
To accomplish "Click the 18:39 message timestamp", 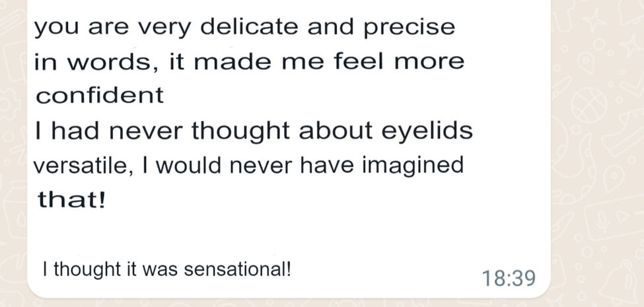I will [509, 277].
